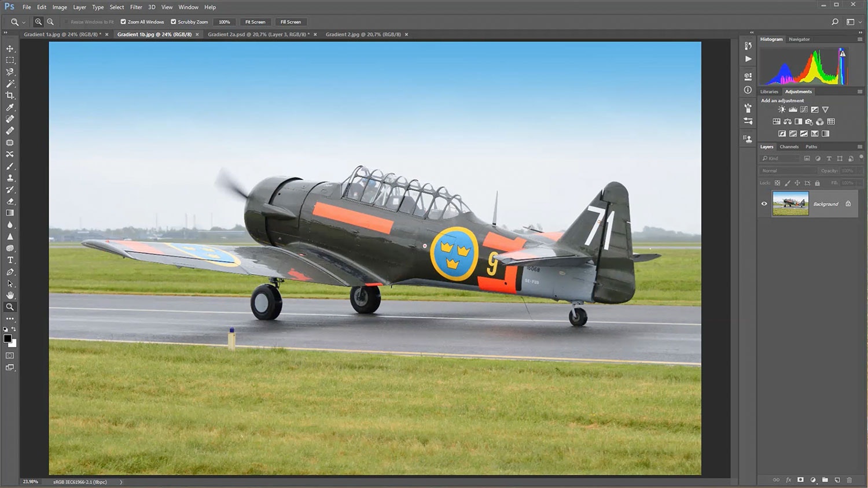Toggle the Zoom All Windows checkbox
The height and width of the screenshot is (488, 868).
point(123,21)
